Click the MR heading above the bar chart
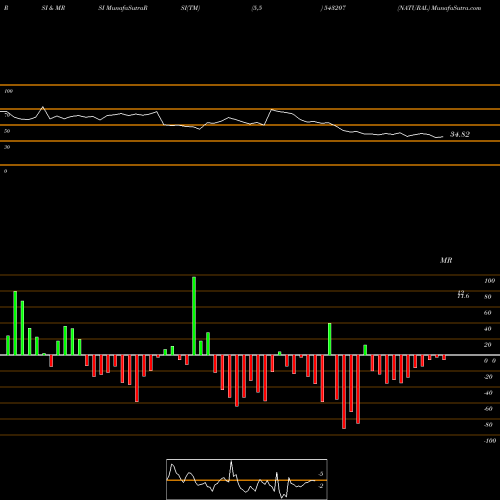This screenshot has width=500, height=500. (x=446, y=260)
